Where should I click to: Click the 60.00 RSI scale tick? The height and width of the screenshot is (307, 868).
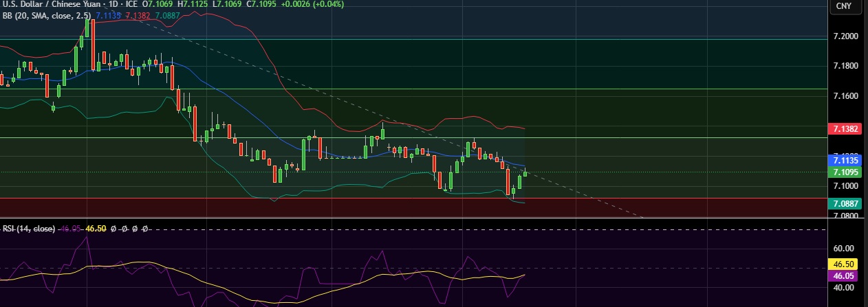tap(843, 249)
